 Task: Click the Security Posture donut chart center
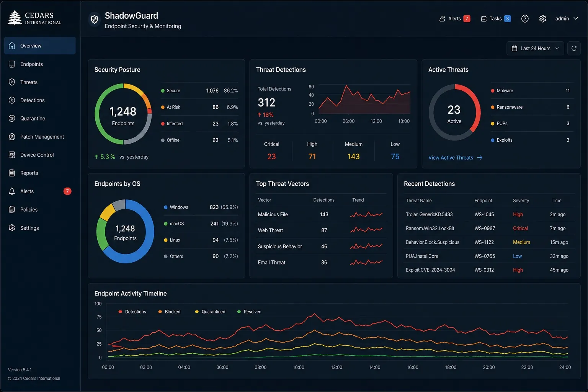point(123,114)
